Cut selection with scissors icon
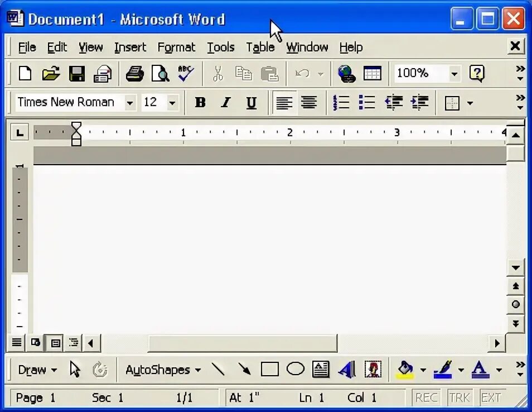 tap(218, 73)
